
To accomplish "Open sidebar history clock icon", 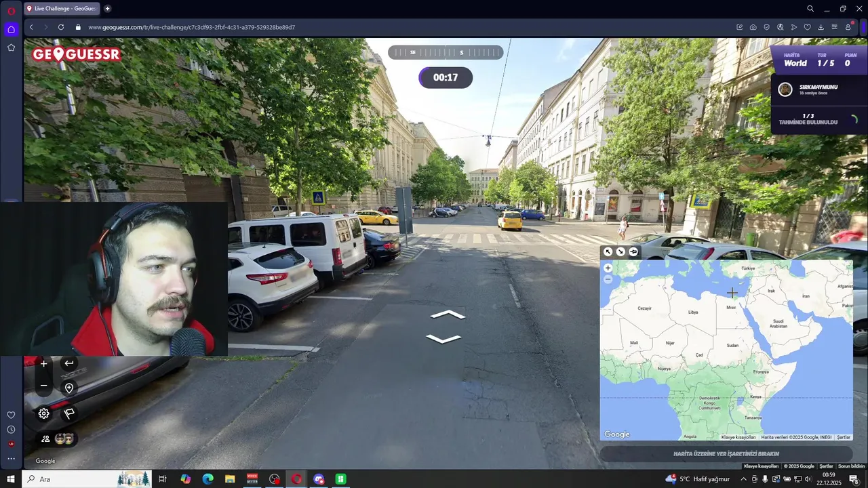I will (11, 430).
